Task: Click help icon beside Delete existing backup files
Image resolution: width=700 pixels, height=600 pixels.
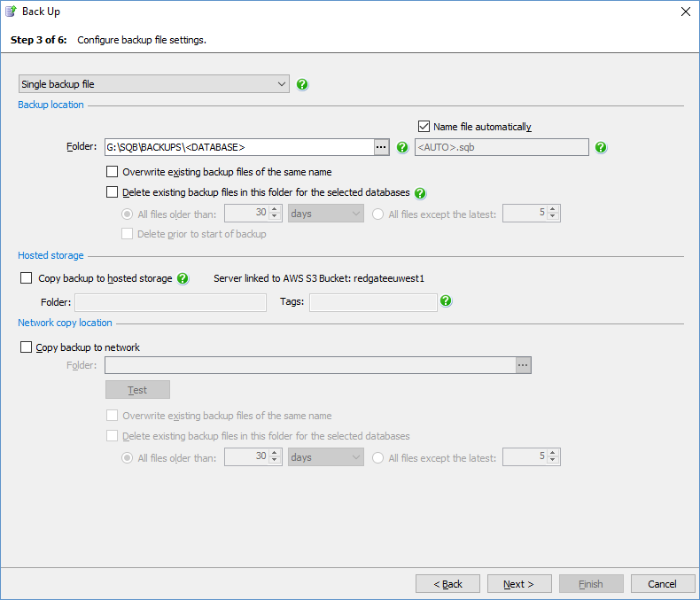Action: (420, 192)
